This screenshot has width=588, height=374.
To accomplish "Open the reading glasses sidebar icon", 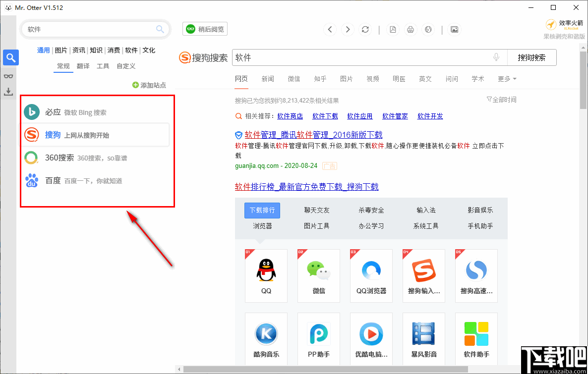I will point(8,76).
